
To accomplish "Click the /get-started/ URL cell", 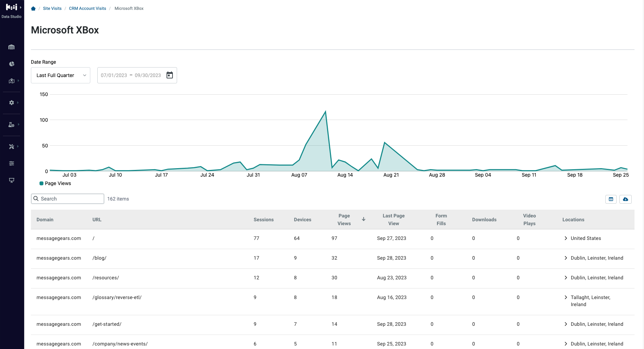I will [107, 324].
